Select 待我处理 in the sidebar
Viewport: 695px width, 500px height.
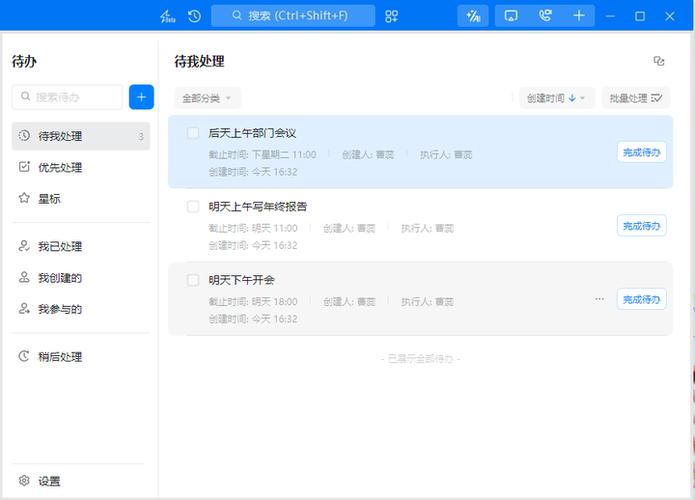pos(81,136)
